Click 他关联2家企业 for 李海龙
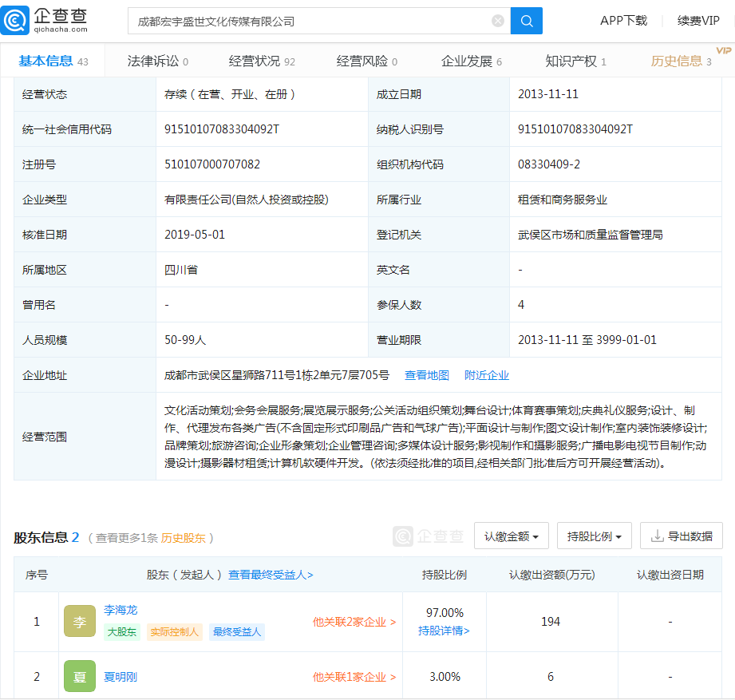The width and height of the screenshot is (735, 700). pos(354,622)
